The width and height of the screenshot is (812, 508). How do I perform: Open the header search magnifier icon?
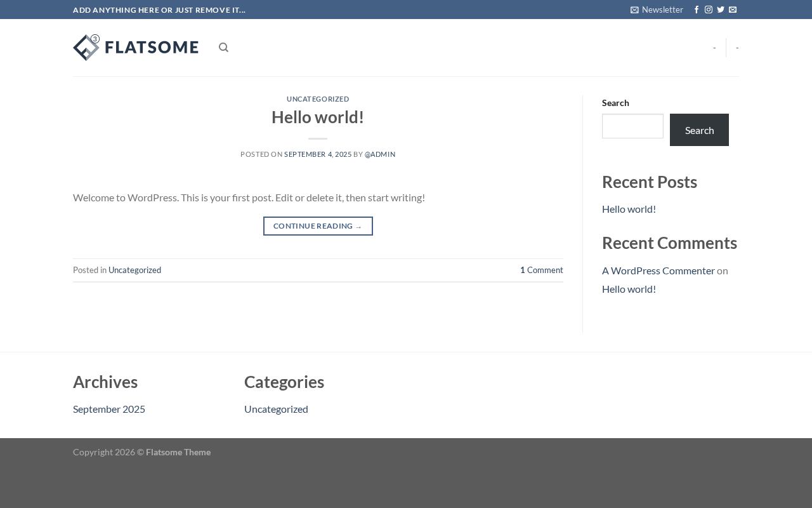coord(223,48)
